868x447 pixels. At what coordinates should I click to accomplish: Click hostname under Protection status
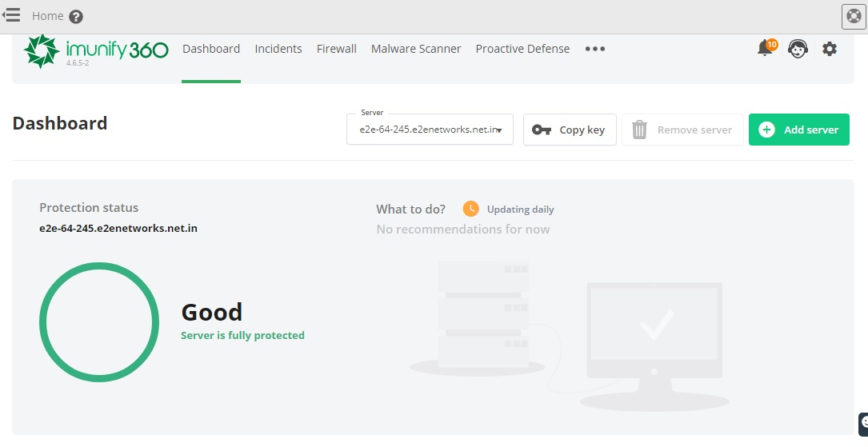(118, 228)
